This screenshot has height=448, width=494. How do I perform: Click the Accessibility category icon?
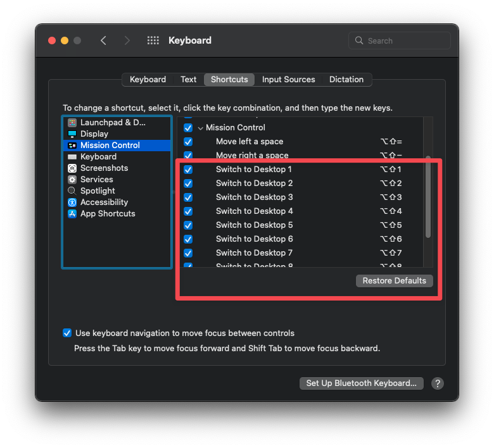click(72, 202)
